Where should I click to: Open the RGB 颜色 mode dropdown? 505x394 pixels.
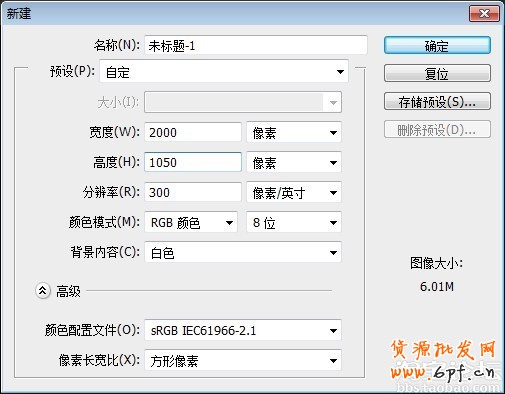(x=191, y=222)
